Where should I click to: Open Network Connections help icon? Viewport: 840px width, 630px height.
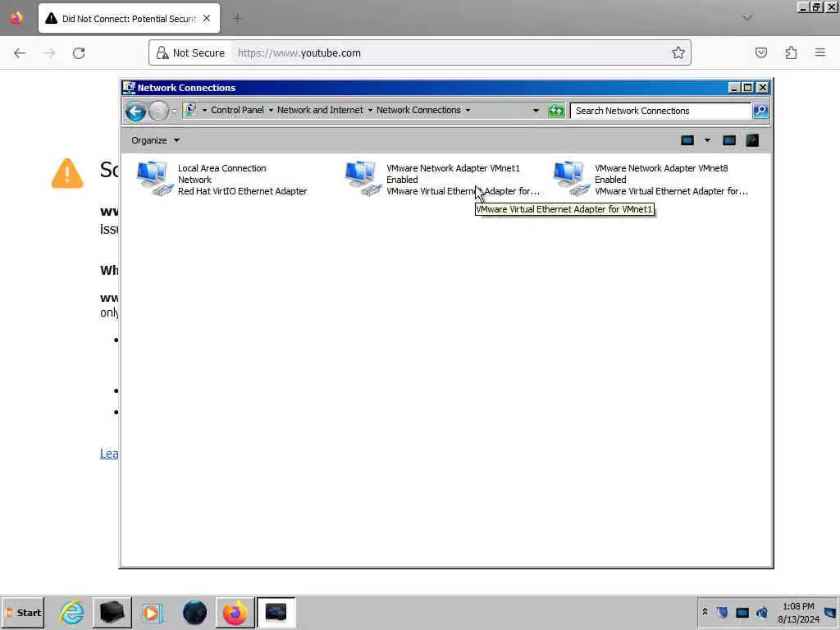[752, 140]
